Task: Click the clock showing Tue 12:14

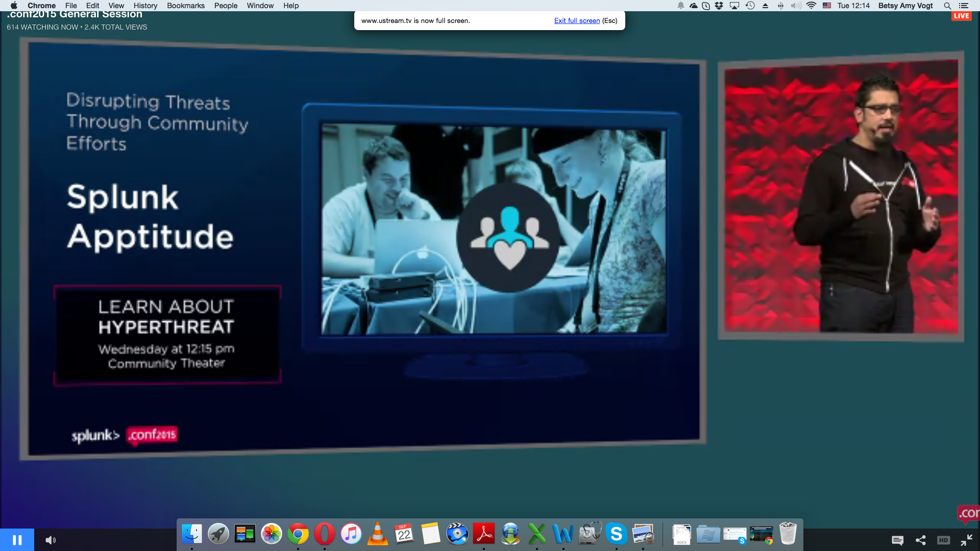Action: pyautogui.click(x=853, y=6)
